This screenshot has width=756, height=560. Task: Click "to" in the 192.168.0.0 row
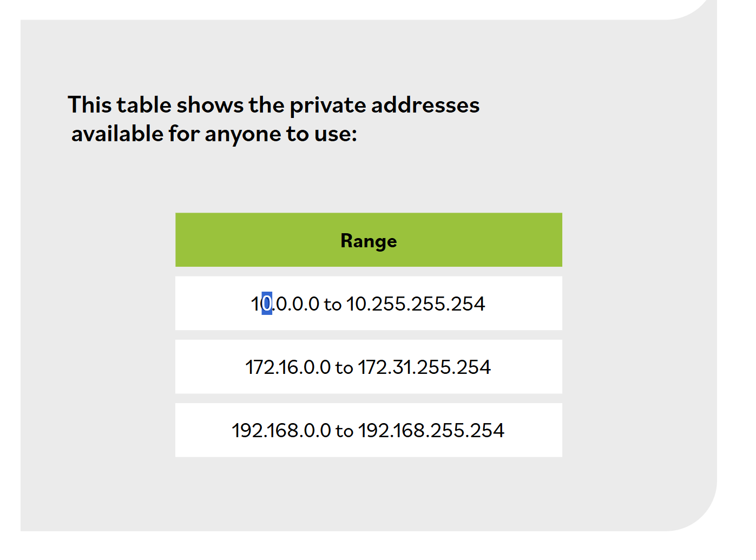344,431
